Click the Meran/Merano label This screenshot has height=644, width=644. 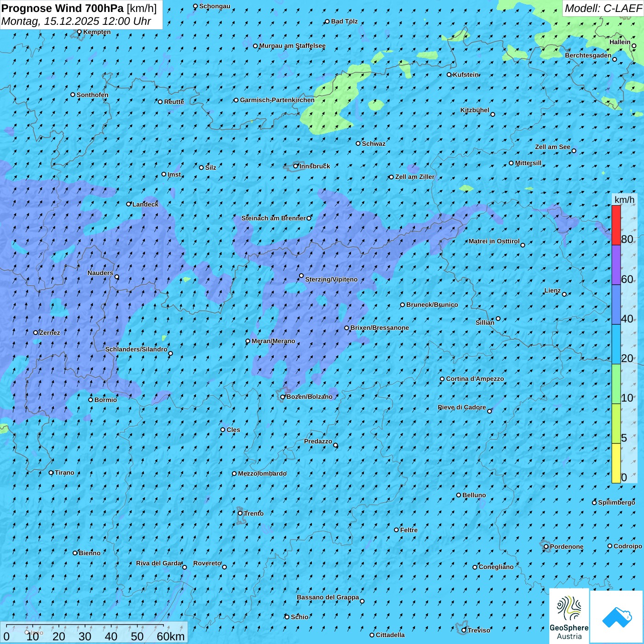pyautogui.click(x=273, y=341)
